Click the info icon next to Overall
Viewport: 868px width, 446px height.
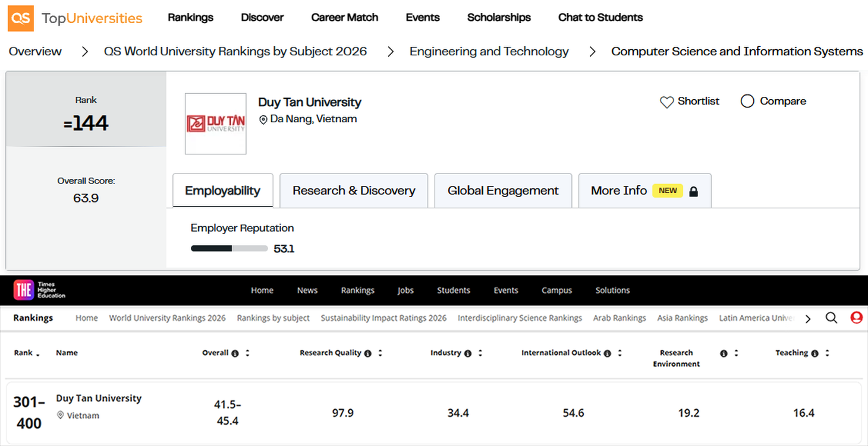235,353
